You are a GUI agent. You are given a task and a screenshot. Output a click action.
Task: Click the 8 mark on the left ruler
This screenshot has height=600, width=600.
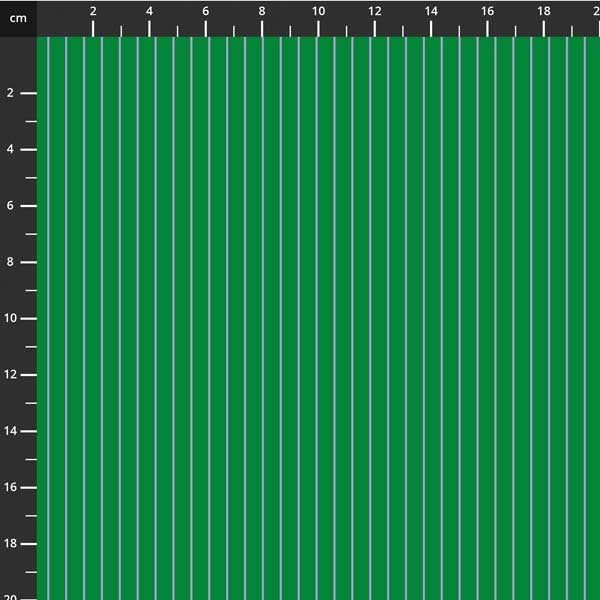coord(10,262)
